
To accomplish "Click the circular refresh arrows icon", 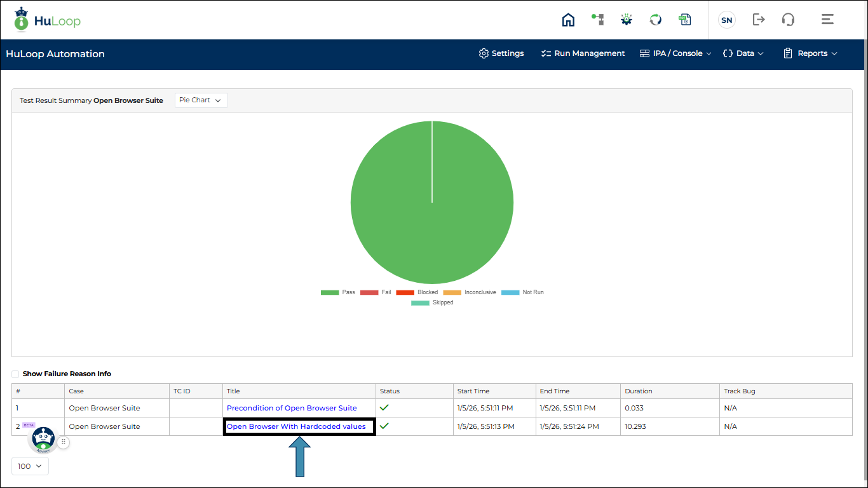I will (x=656, y=20).
